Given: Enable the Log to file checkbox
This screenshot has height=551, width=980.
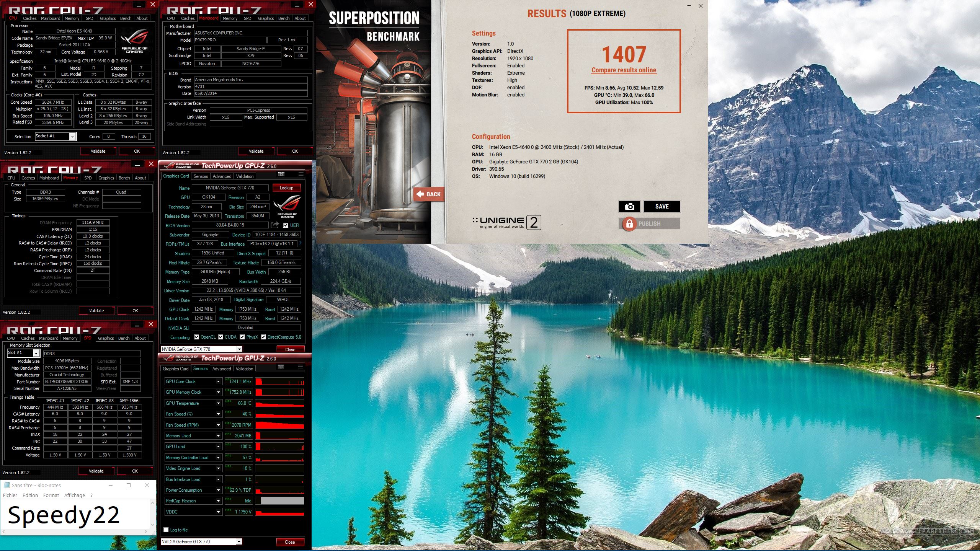Looking at the screenshot, I should tap(166, 530).
